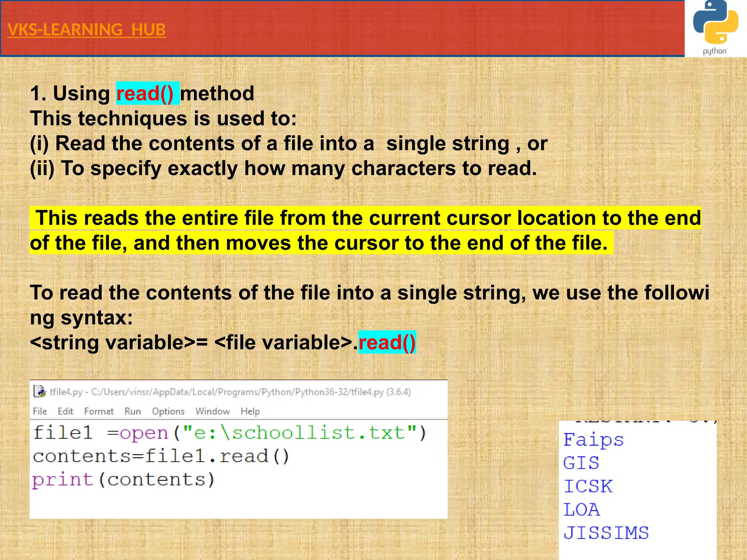Click the code line contents=file1.read()
The height and width of the screenshot is (560, 747).
coord(161,456)
